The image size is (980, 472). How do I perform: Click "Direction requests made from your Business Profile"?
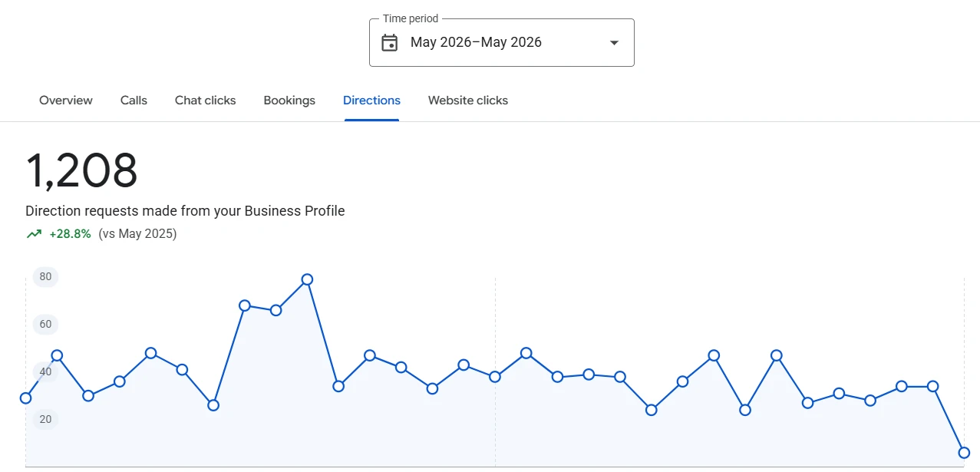185,211
